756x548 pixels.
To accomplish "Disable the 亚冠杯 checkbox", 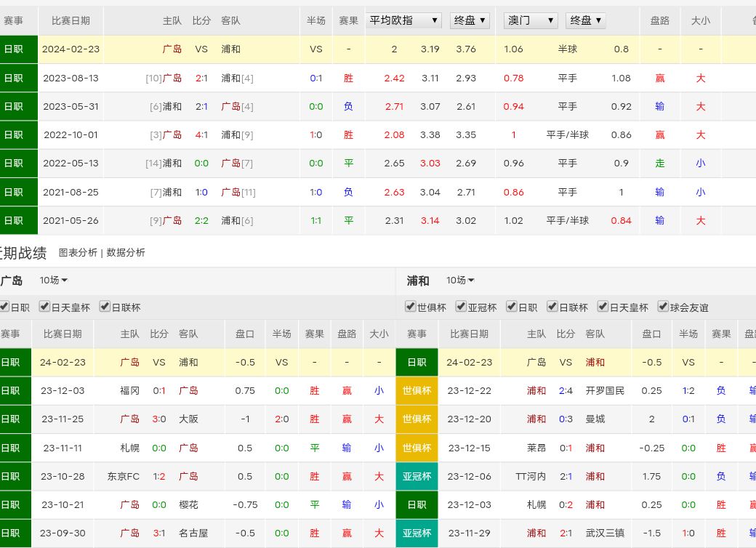I will click(x=462, y=307).
